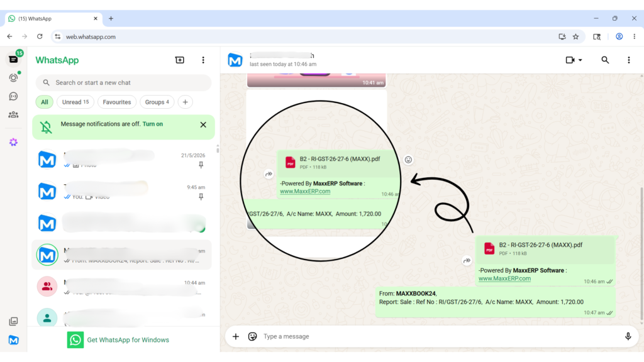Select the (15) WhatsApp browser tab
The height and width of the screenshot is (362, 644).
tap(53, 18)
